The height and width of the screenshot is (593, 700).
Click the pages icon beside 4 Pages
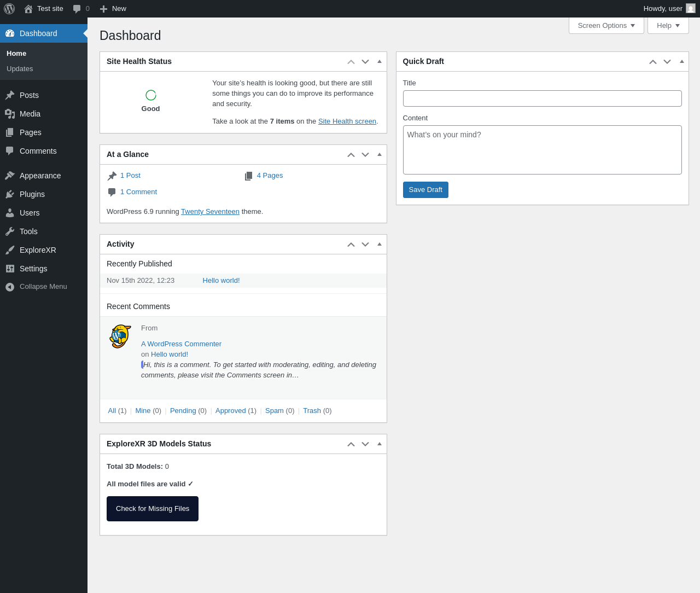[249, 176]
